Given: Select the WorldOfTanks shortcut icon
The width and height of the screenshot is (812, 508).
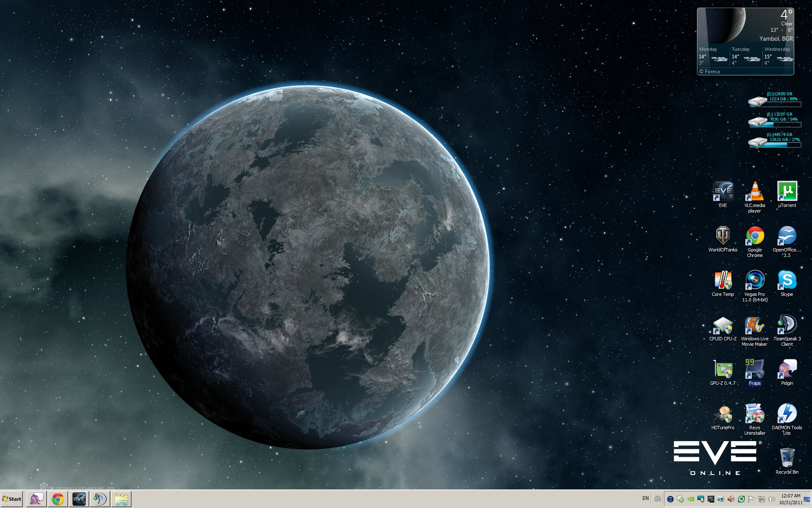Looking at the screenshot, I should (723, 236).
